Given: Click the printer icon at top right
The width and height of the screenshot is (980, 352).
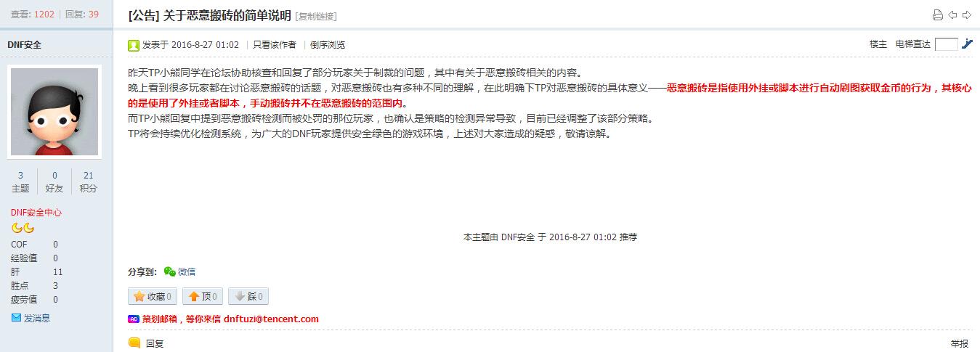Looking at the screenshot, I should (938, 15).
